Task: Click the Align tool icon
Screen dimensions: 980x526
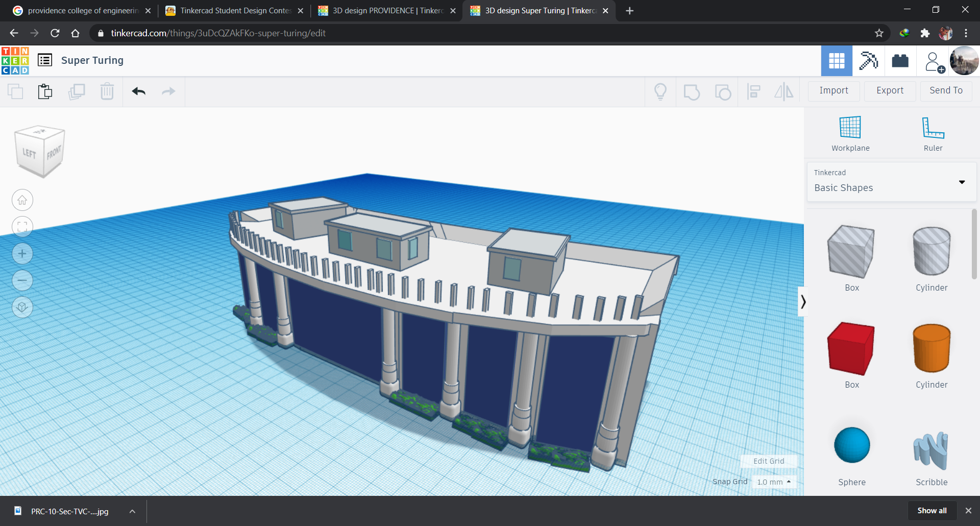Action: [754, 92]
